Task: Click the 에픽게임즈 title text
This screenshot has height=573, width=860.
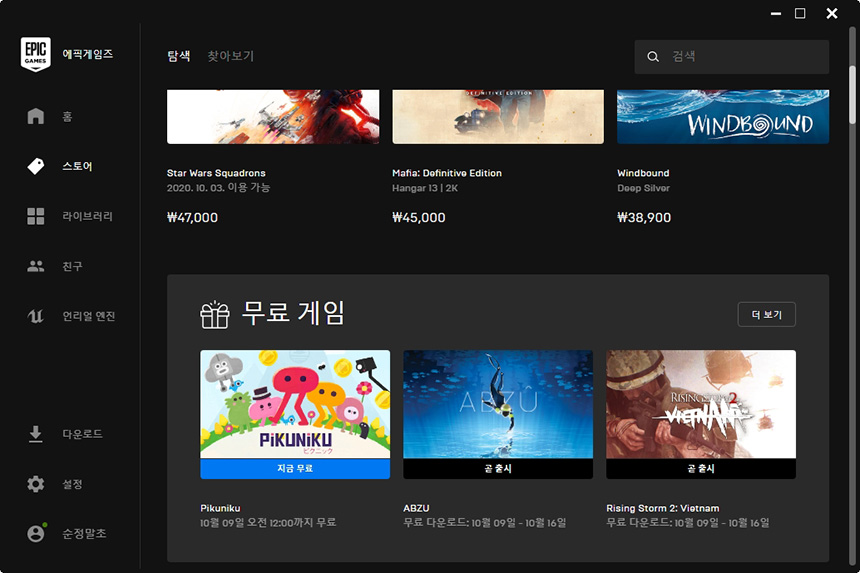Action: point(88,54)
